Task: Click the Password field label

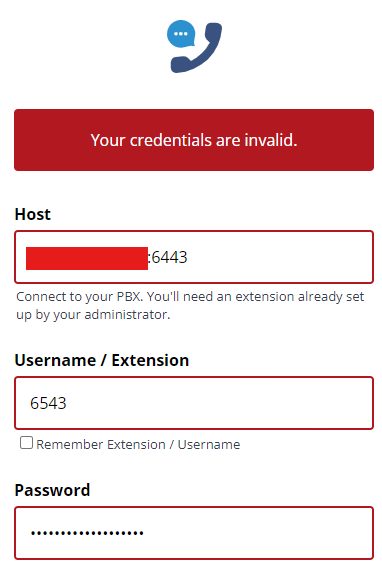Action: 52,490
